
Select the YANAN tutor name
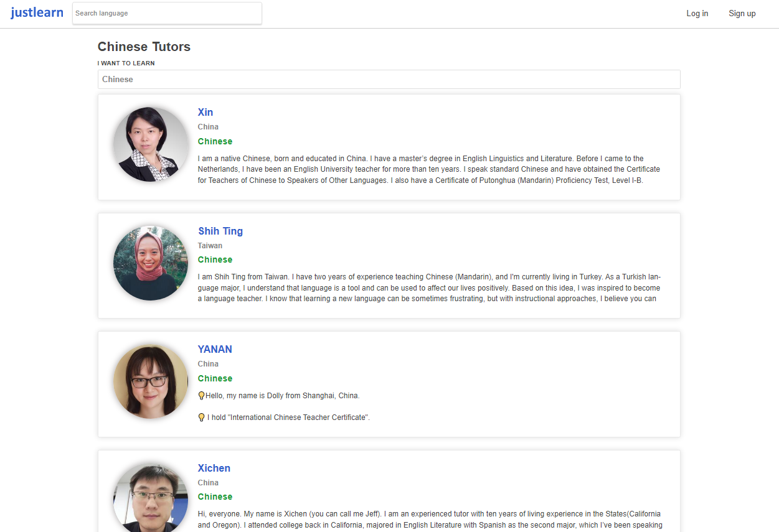pos(215,350)
